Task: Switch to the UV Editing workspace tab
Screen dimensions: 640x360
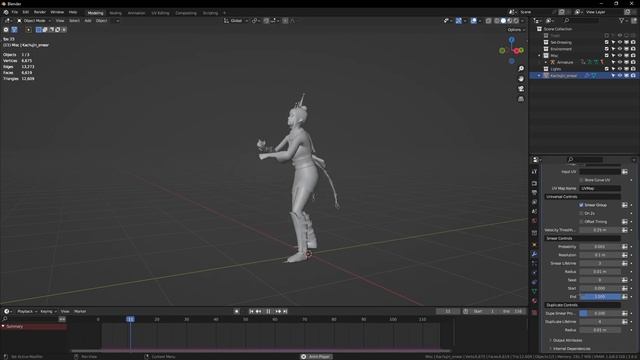Action: click(160, 13)
